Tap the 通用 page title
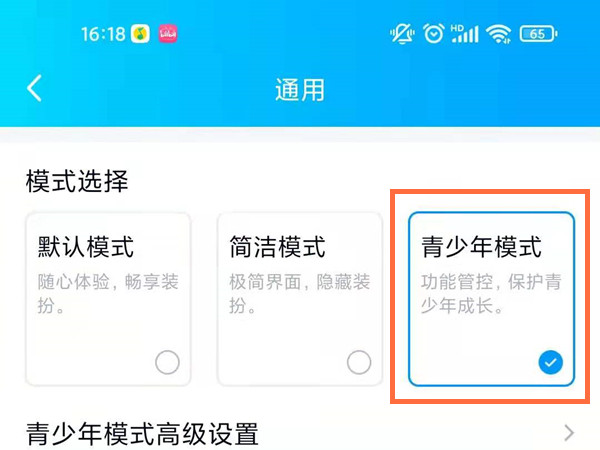 [x=300, y=90]
